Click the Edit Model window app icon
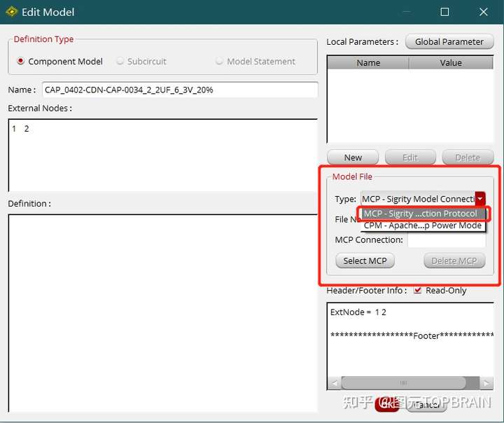The height and width of the screenshot is (423, 504). click(x=12, y=12)
